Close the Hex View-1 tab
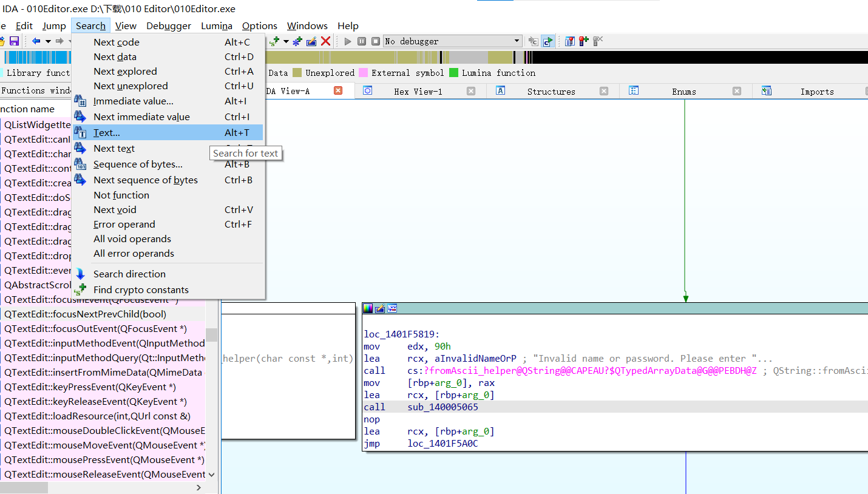The image size is (868, 494). tap(471, 91)
